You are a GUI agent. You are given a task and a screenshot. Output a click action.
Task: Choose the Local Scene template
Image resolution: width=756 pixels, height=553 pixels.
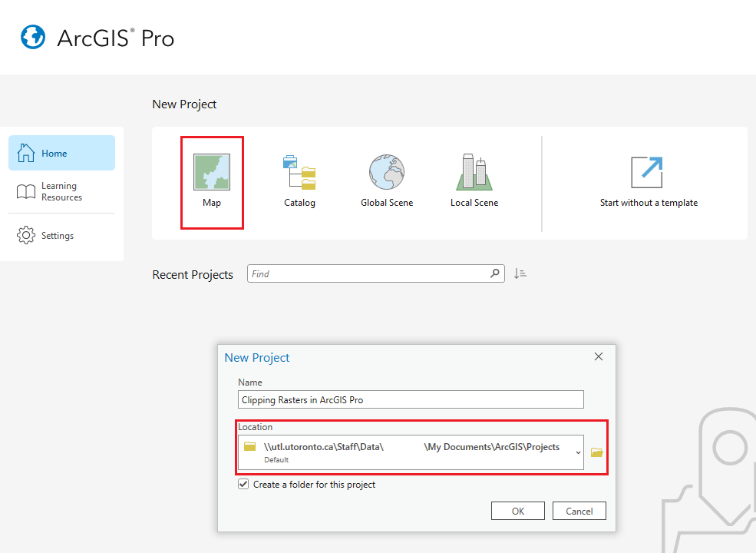474,178
